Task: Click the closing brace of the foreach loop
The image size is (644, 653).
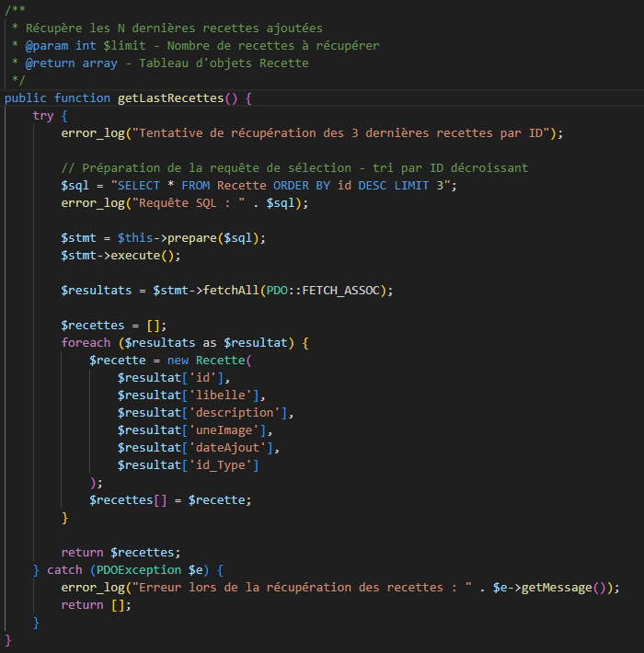Action: (64, 518)
